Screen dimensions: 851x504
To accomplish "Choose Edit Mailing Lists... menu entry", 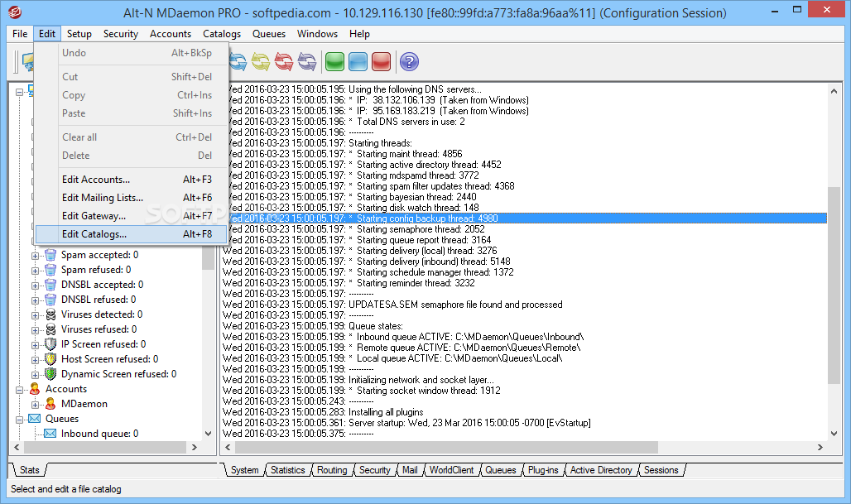I will pyautogui.click(x=132, y=198).
